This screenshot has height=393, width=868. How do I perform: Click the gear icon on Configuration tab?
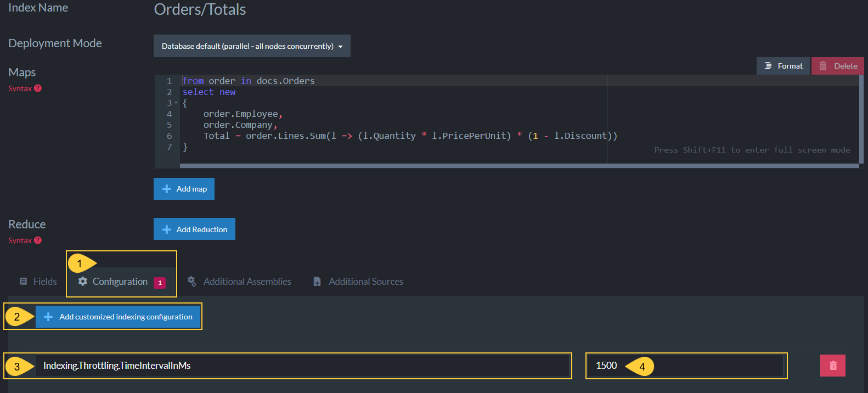point(83,282)
